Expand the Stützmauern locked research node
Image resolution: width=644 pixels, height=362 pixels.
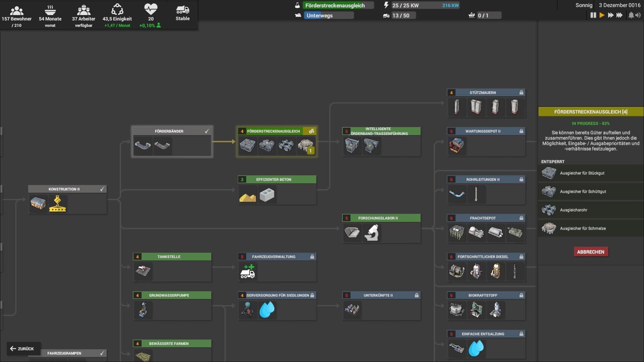[485, 93]
